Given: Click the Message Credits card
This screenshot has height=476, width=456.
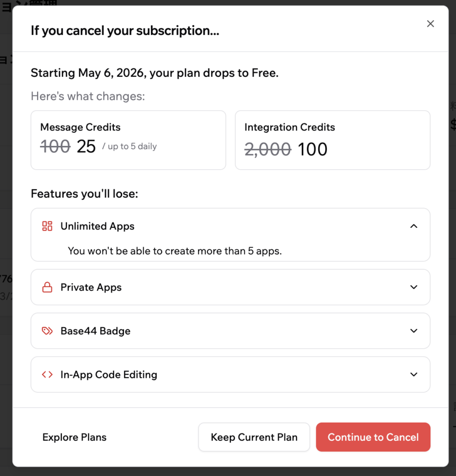Looking at the screenshot, I should coord(128,140).
